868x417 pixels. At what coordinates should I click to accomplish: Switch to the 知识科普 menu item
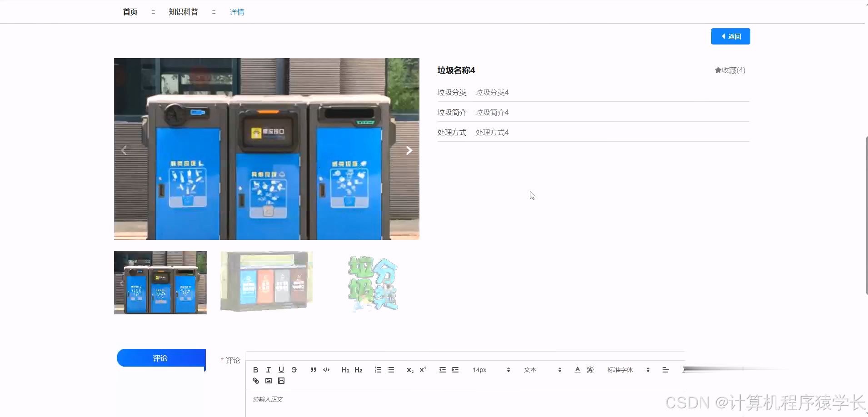[182, 11]
